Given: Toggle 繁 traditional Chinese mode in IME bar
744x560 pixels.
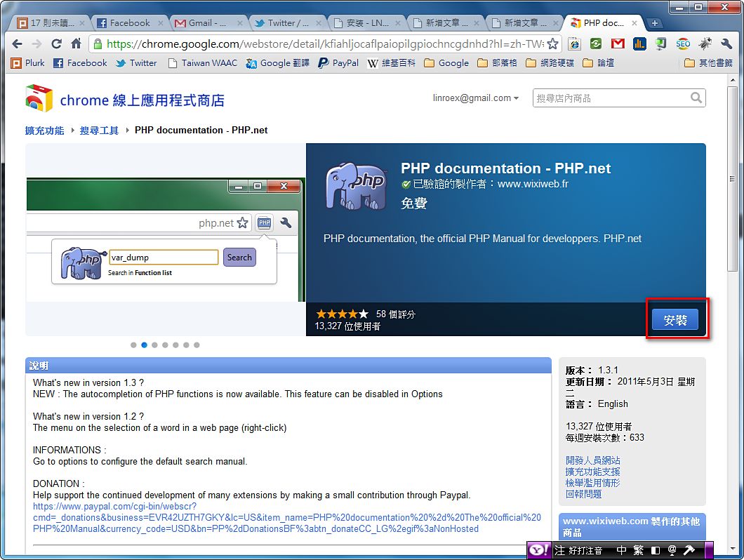Looking at the screenshot, I should coord(638,550).
